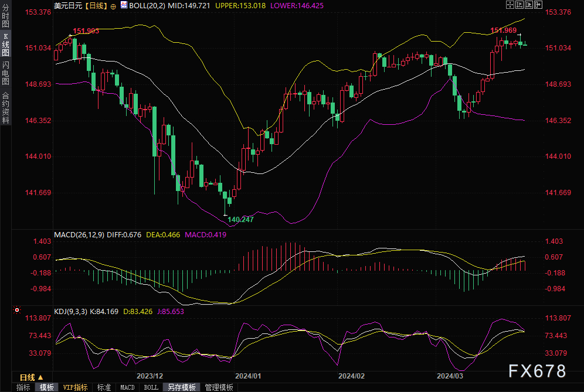The width and height of the screenshot is (584, 392).
Task: Expand the 日线 period selector
Action: tap(32, 377)
